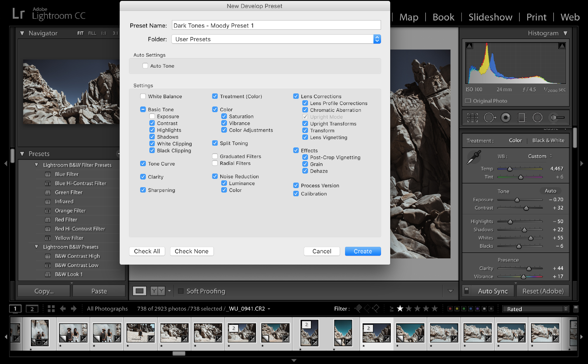
Task: Click the Check None button
Action: point(192,251)
